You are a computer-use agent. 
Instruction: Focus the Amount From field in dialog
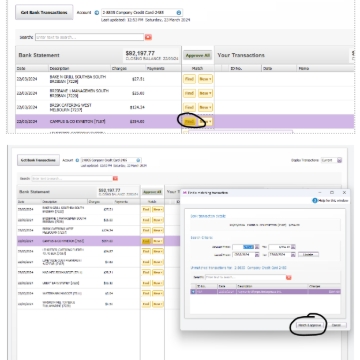(243, 247)
